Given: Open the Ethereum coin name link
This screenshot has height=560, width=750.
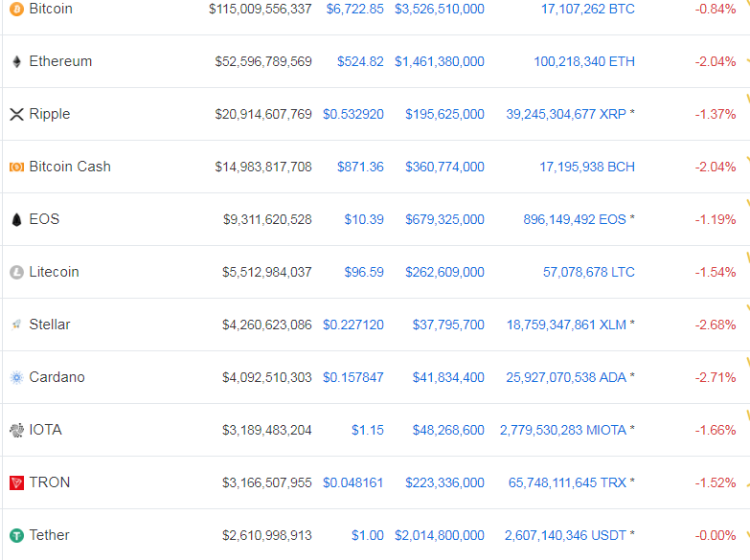Looking at the screenshot, I should point(60,61).
